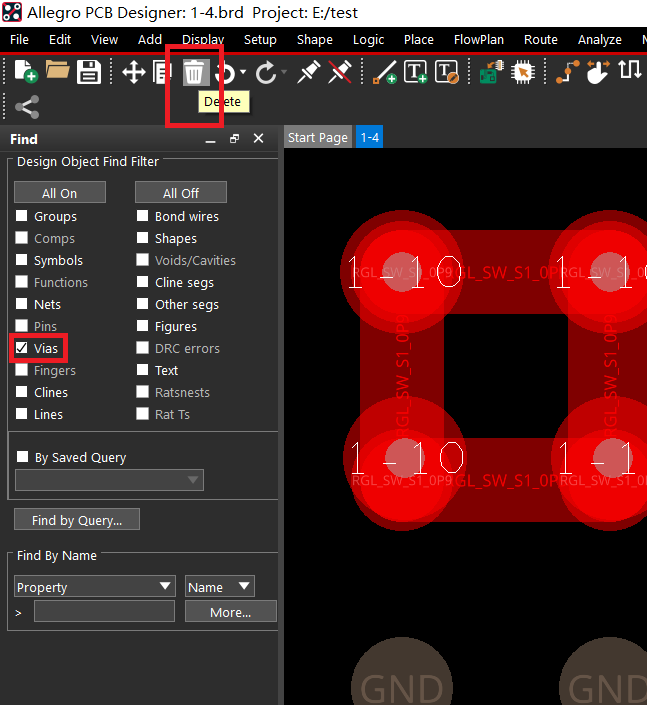Click the chip Place Manually icon
Image resolution: width=647 pixels, height=705 pixels.
coord(522,72)
